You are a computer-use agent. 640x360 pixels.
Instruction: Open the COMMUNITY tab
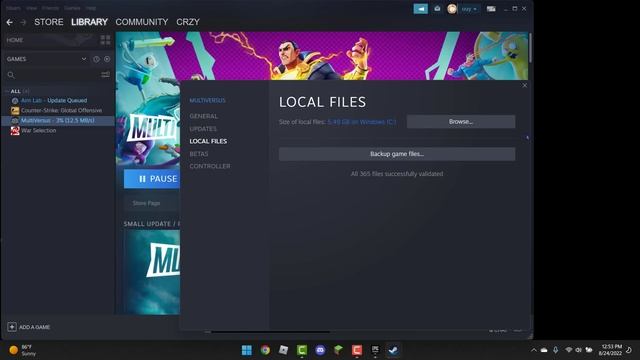(142, 22)
